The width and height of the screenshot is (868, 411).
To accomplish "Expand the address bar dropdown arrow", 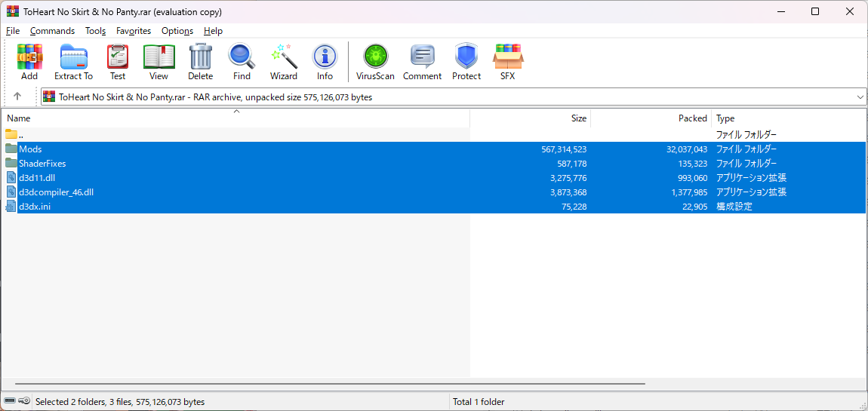I will pos(860,97).
